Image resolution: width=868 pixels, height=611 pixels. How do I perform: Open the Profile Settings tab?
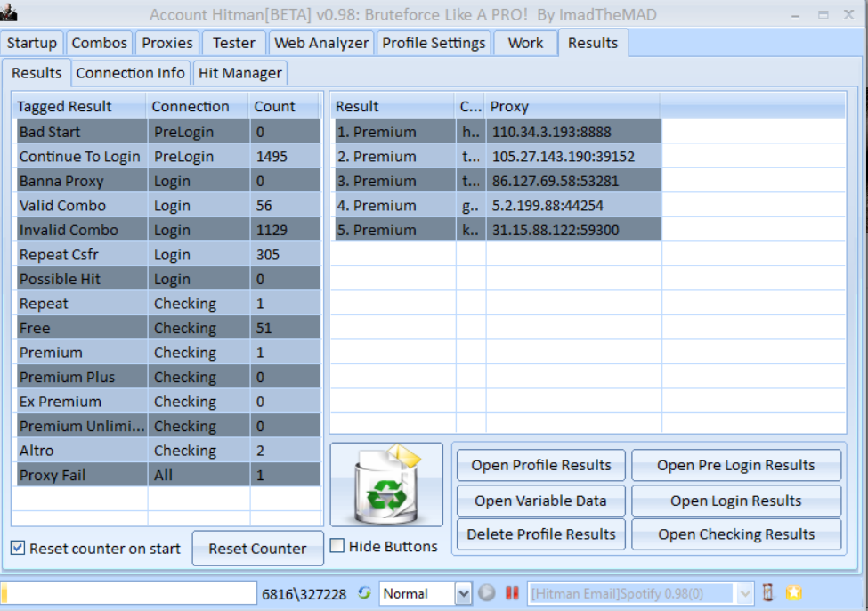click(434, 43)
